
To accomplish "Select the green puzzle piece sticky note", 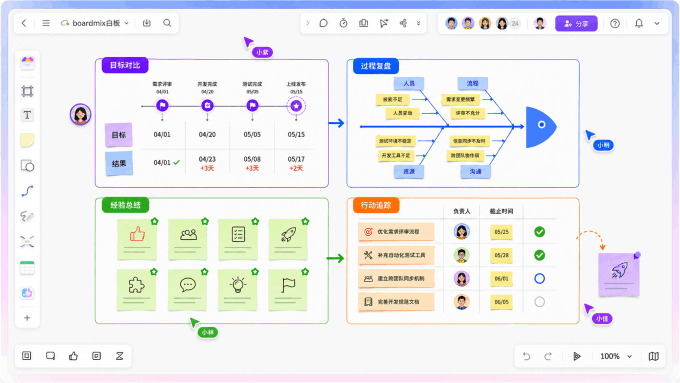I will tap(137, 290).
